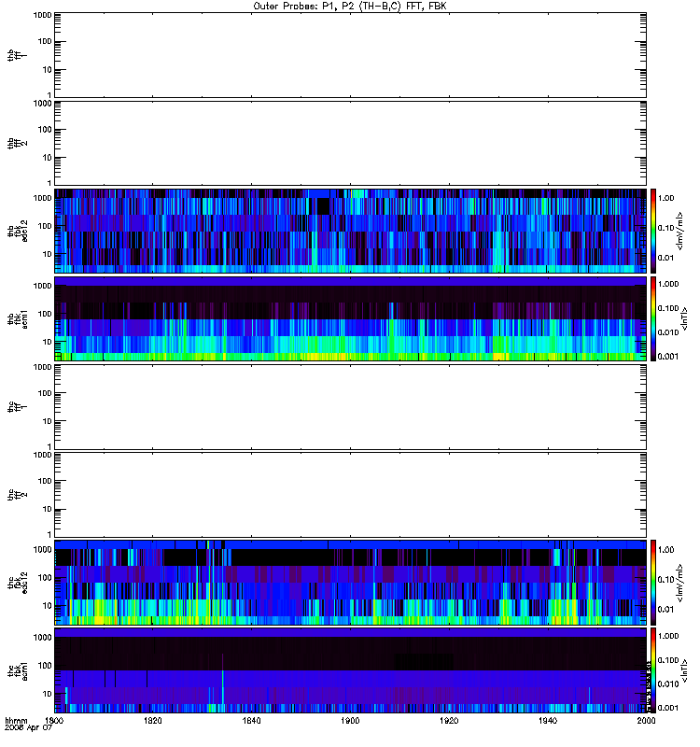This screenshot has height=747, width=700.
Task: Click the 10 y-tick of thc fbk edc12 panel
Action: click(x=48, y=606)
